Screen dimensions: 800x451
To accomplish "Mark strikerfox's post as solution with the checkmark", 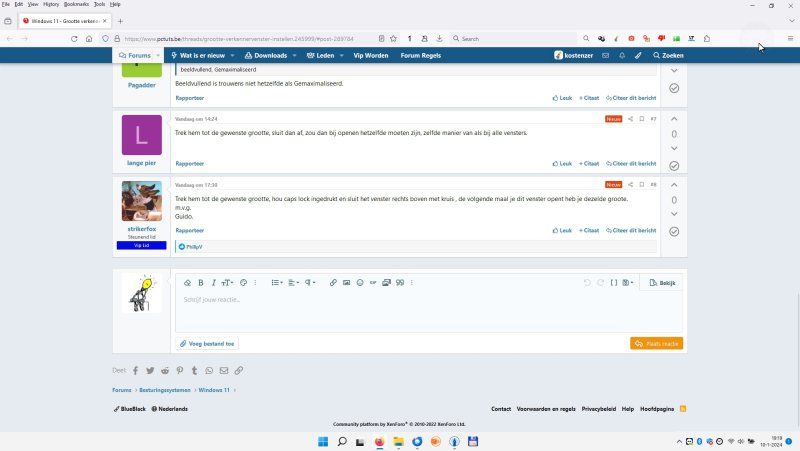I will click(674, 232).
